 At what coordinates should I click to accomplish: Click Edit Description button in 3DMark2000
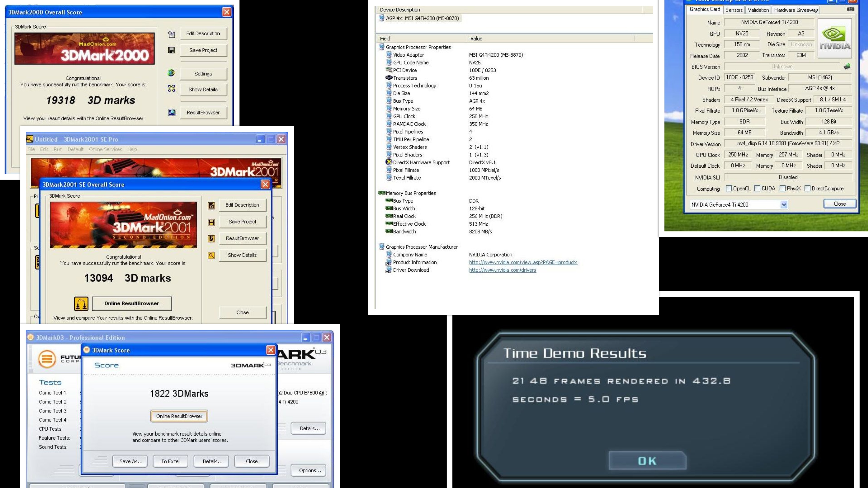click(203, 33)
